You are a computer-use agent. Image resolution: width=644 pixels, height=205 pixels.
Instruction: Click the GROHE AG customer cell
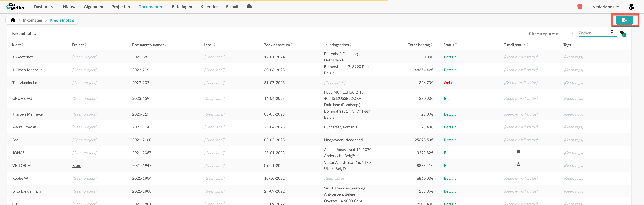pos(22,98)
